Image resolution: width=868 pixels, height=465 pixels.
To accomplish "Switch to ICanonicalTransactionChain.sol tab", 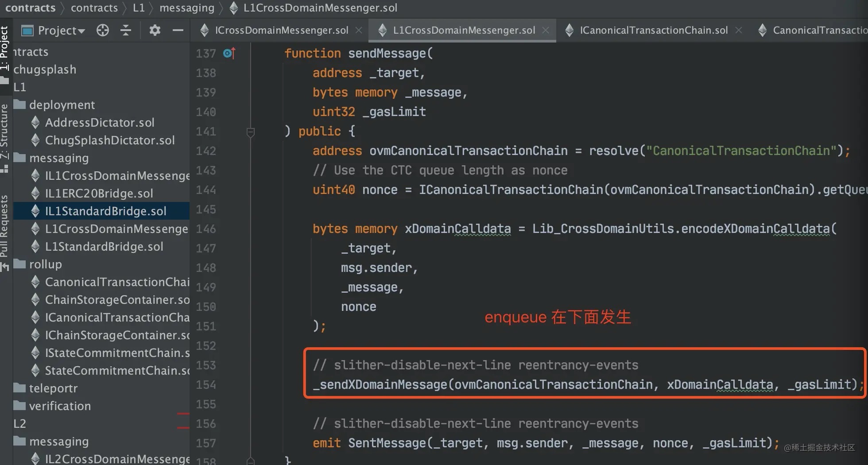I will tap(654, 31).
